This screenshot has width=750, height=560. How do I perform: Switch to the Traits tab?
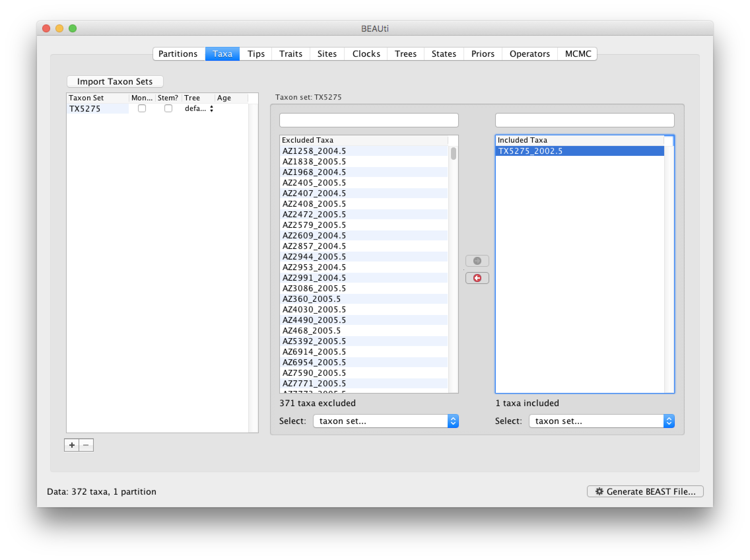[291, 54]
